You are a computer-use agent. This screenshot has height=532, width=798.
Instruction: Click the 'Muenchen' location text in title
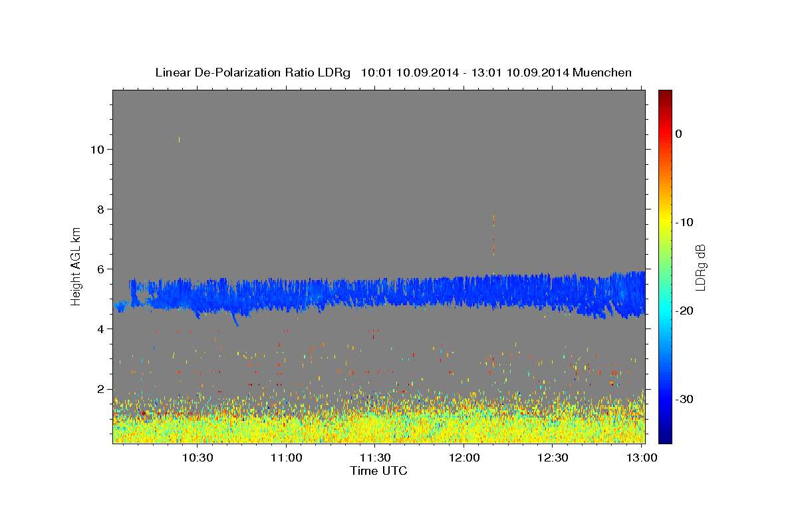click(x=602, y=72)
